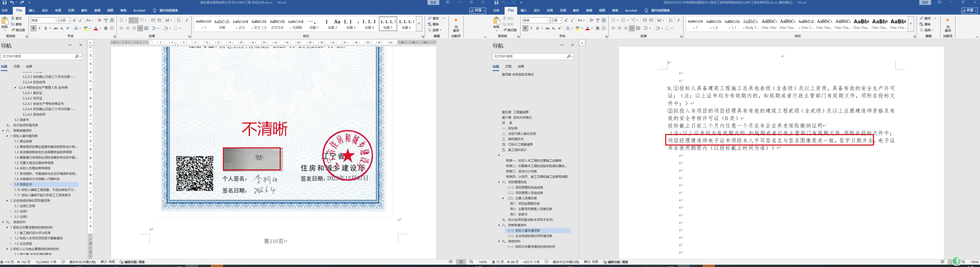The height and width of the screenshot is (267, 980).
Task: Expand styles gallery in right Word window
Action: [911, 24]
